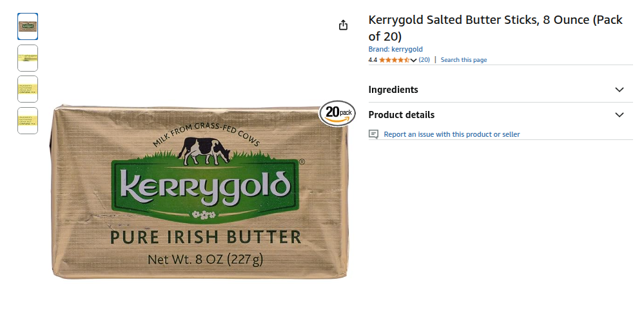The width and height of the screenshot is (644, 311).
Task: Open the Brand: kerrygold link
Action: (x=396, y=49)
